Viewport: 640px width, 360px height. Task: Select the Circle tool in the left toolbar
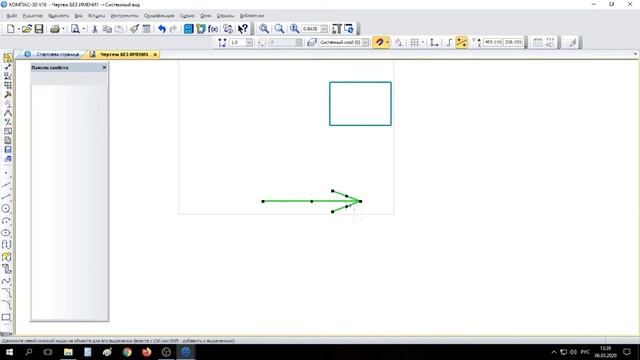6,209
